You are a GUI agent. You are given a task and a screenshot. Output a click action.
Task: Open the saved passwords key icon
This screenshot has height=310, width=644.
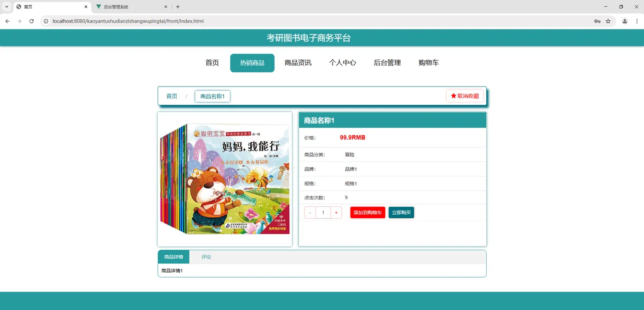[x=597, y=21]
